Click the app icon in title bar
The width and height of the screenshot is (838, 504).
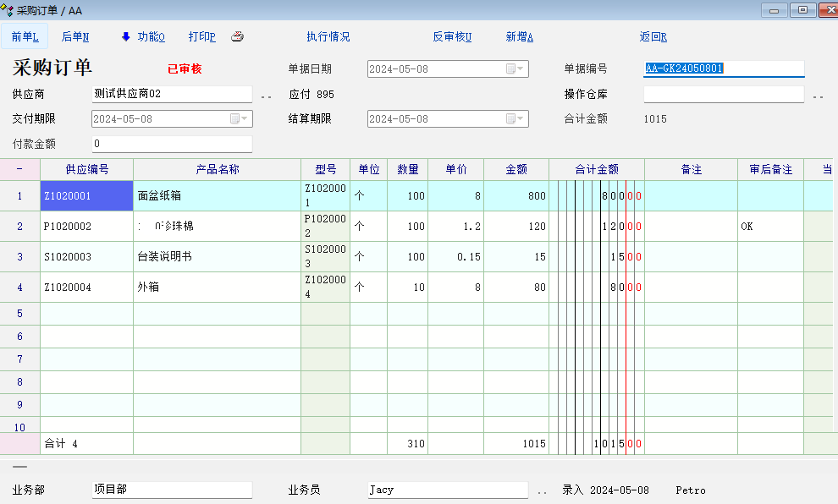[x=8, y=10]
